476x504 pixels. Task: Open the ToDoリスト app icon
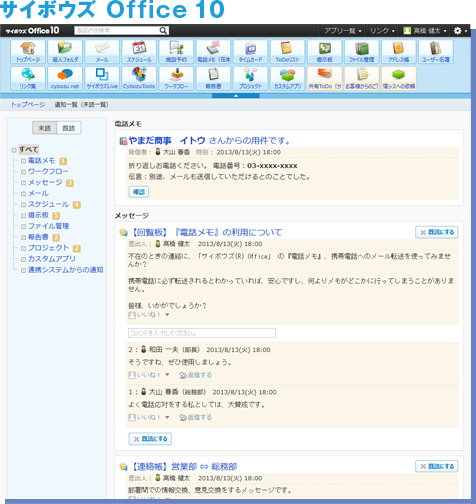pos(288,52)
